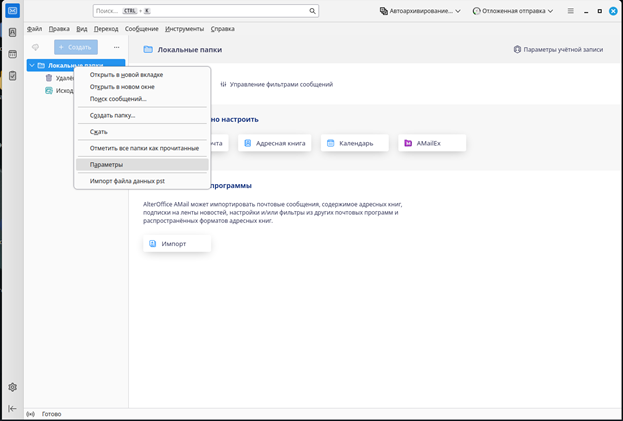This screenshot has height=421, width=623.
Task: Open the Calendar sidebar icon
Action: pos(12,54)
